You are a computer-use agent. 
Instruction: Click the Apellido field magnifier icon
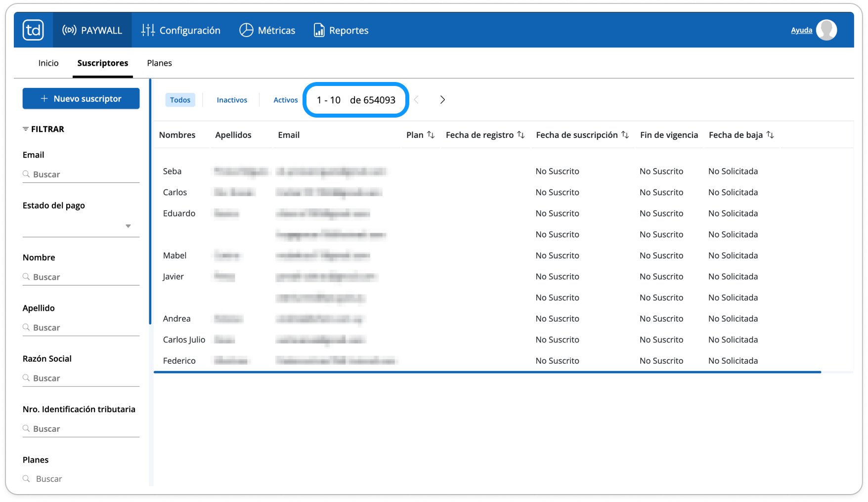pyautogui.click(x=26, y=327)
